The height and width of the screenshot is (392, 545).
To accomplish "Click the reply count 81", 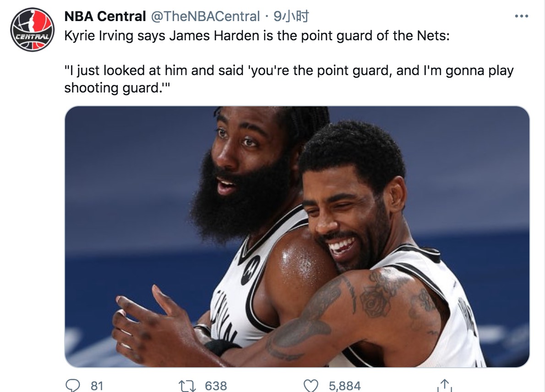I will [x=97, y=386].
